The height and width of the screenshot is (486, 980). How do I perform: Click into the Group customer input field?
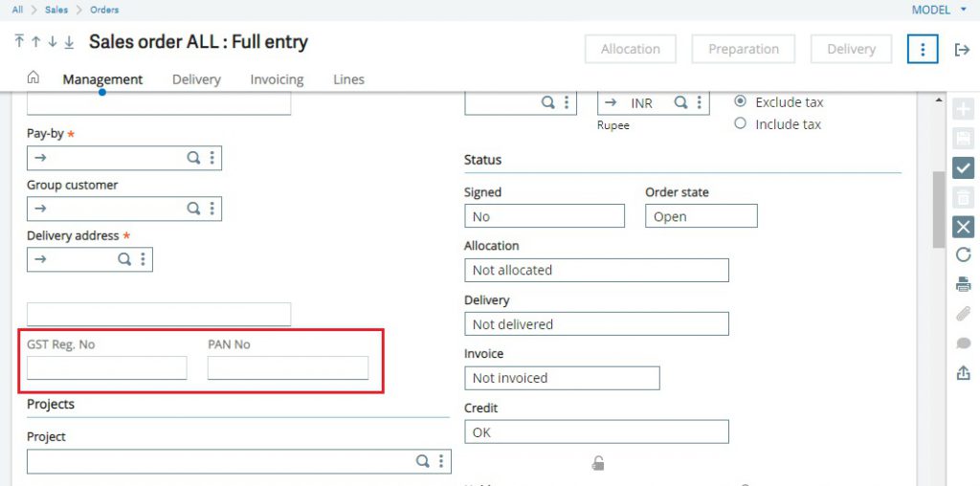(x=123, y=209)
